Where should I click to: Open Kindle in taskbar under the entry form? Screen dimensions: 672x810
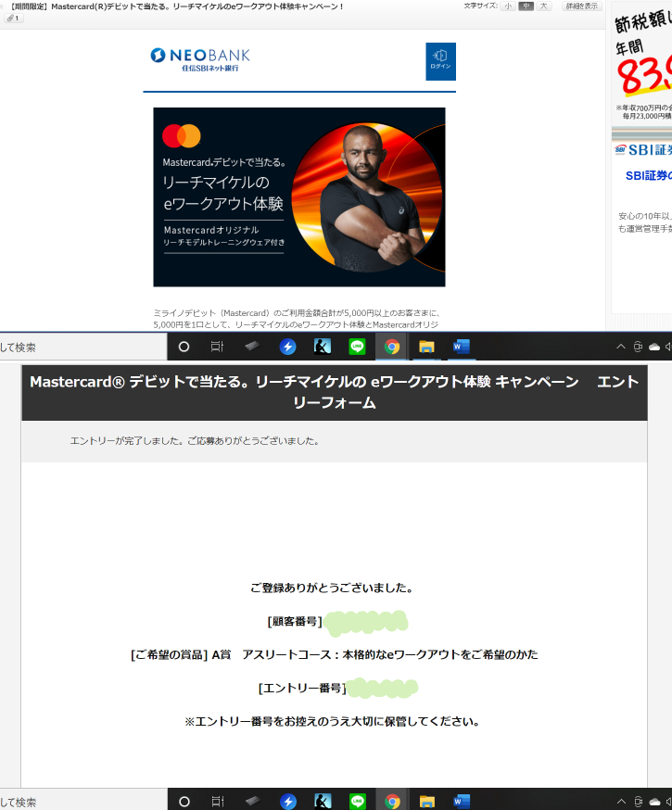323,802
